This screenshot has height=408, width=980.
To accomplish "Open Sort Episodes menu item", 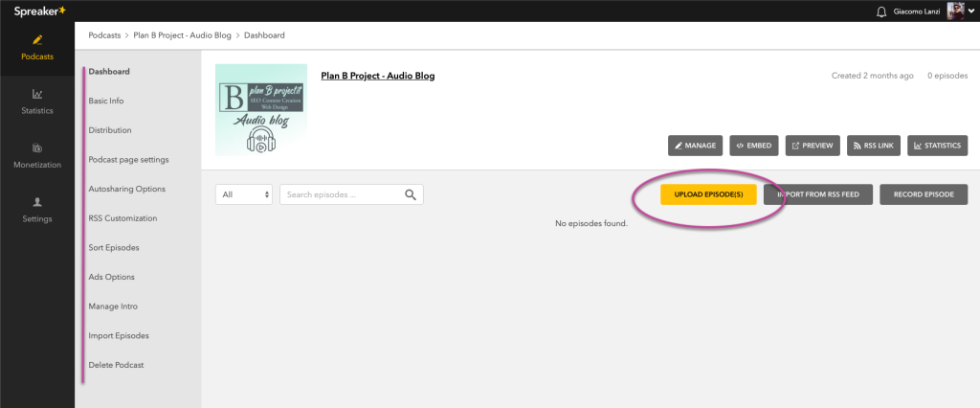I will coord(114,248).
